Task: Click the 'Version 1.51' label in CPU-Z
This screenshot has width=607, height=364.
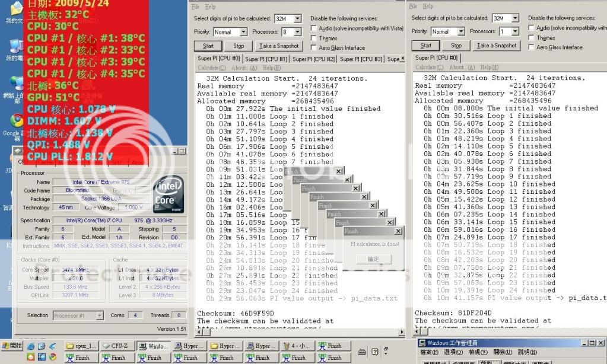Action: (171, 329)
